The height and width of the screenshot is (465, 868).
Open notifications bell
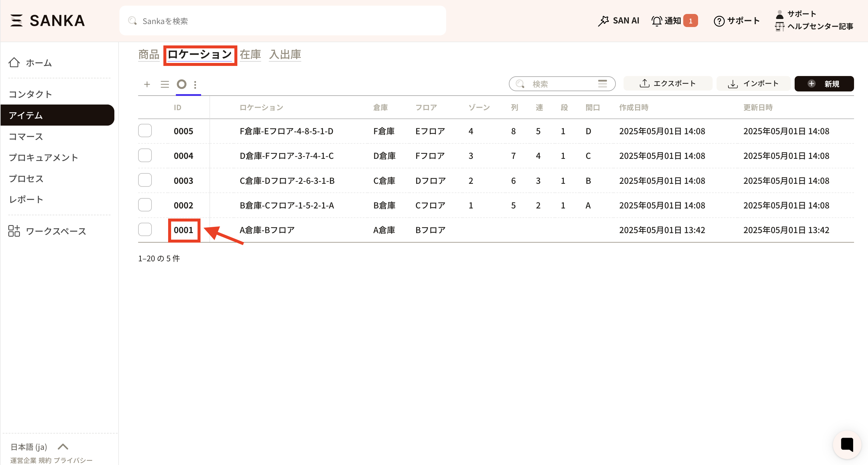point(656,21)
